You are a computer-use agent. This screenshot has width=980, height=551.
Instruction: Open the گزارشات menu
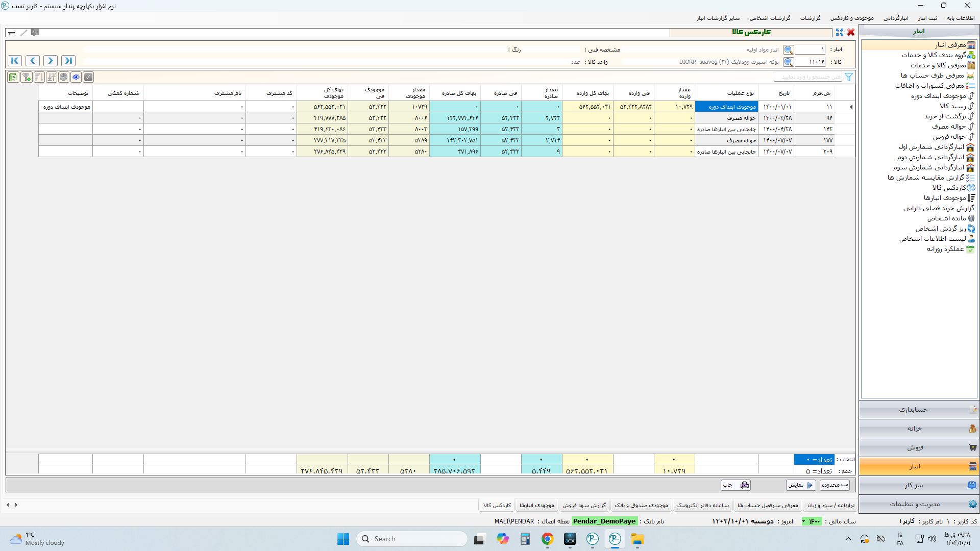tap(810, 18)
